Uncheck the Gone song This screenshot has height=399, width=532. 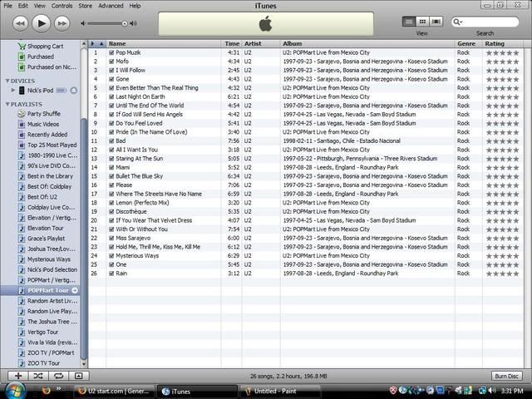[x=111, y=79]
